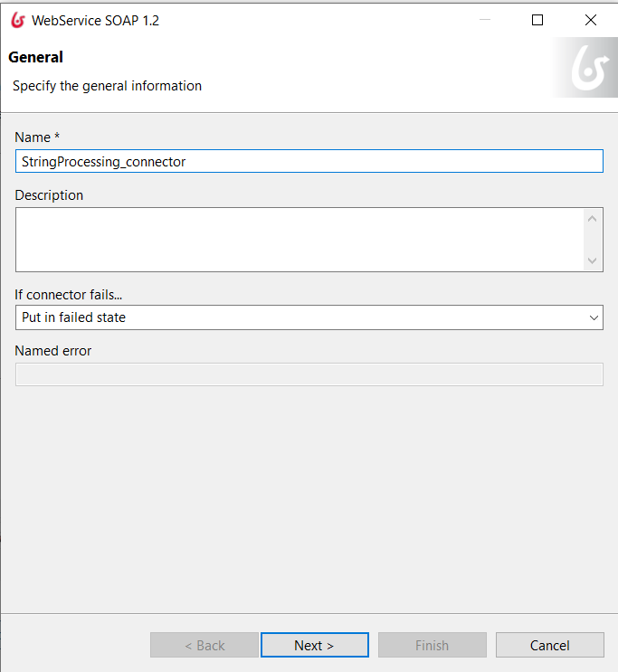Image resolution: width=618 pixels, height=672 pixels.
Task: Click the 'General' page heading
Action: click(x=35, y=57)
